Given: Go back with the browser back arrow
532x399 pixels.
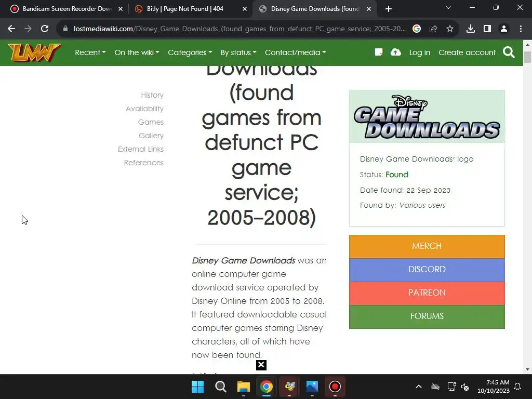Looking at the screenshot, I should coord(11,29).
